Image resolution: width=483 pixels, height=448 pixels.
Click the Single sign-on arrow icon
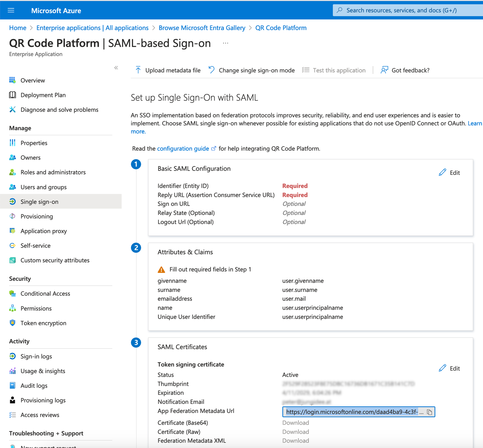12,201
